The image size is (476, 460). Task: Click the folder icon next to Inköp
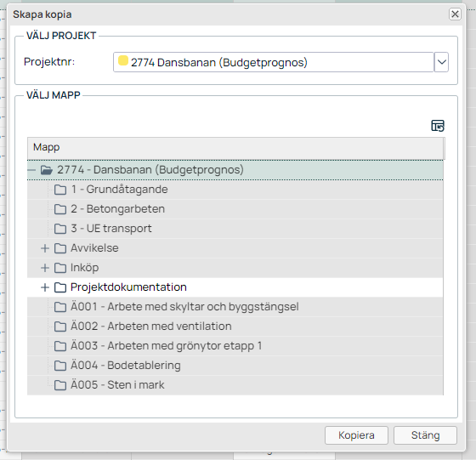[60, 268]
